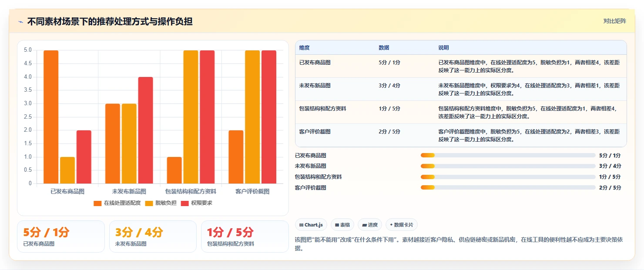Click the 数据卡片 chip icon

point(391,225)
